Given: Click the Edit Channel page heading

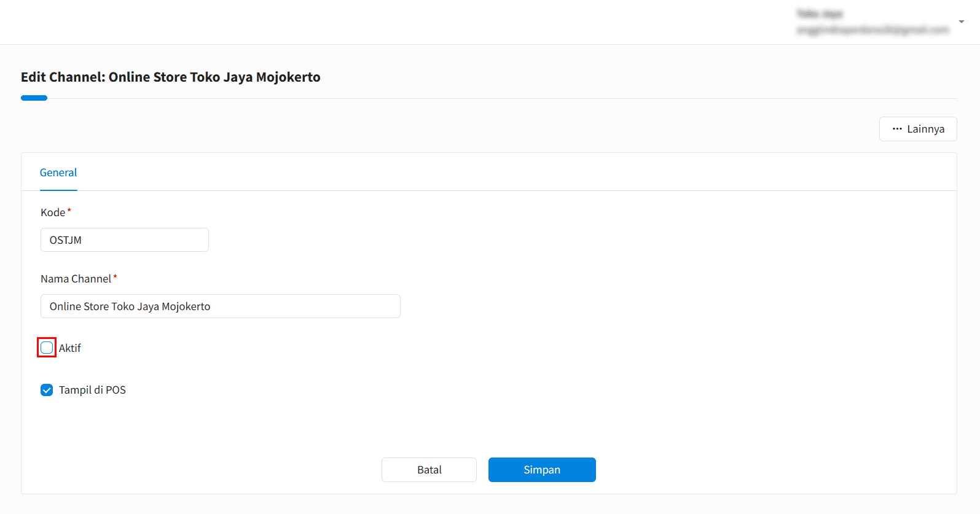Looking at the screenshot, I should pyautogui.click(x=171, y=77).
